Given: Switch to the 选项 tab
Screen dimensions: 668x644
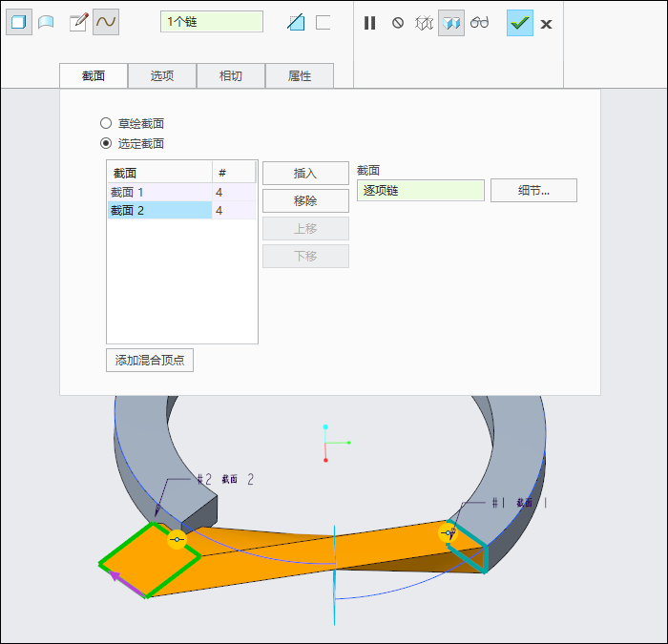Looking at the screenshot, I should [x=162, y=75].
